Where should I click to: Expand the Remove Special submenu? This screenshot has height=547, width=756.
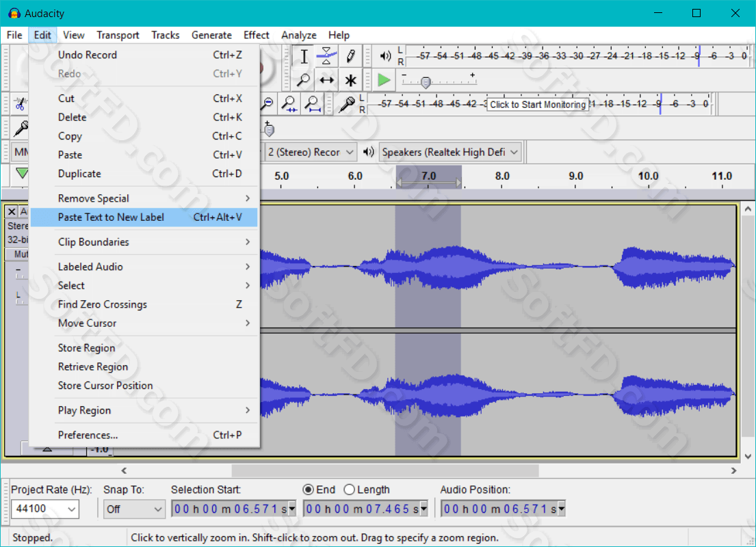click(x=144, y=198)
